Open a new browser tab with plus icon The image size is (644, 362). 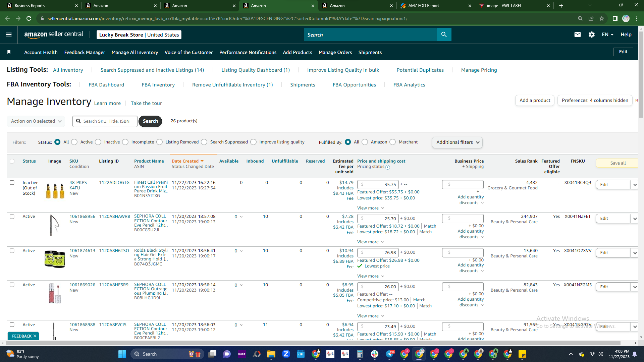tap(561, 6)
